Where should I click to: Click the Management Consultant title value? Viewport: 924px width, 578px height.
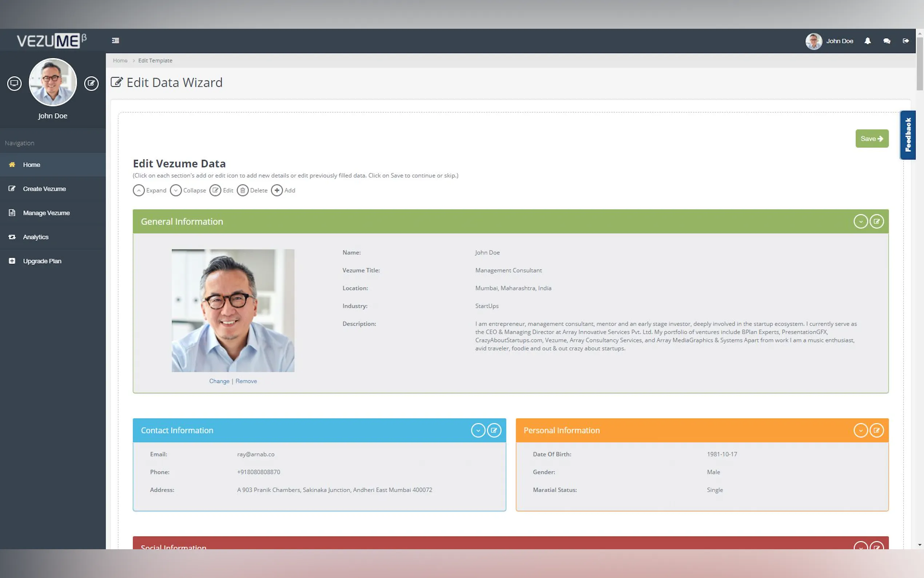pos(509,270)
